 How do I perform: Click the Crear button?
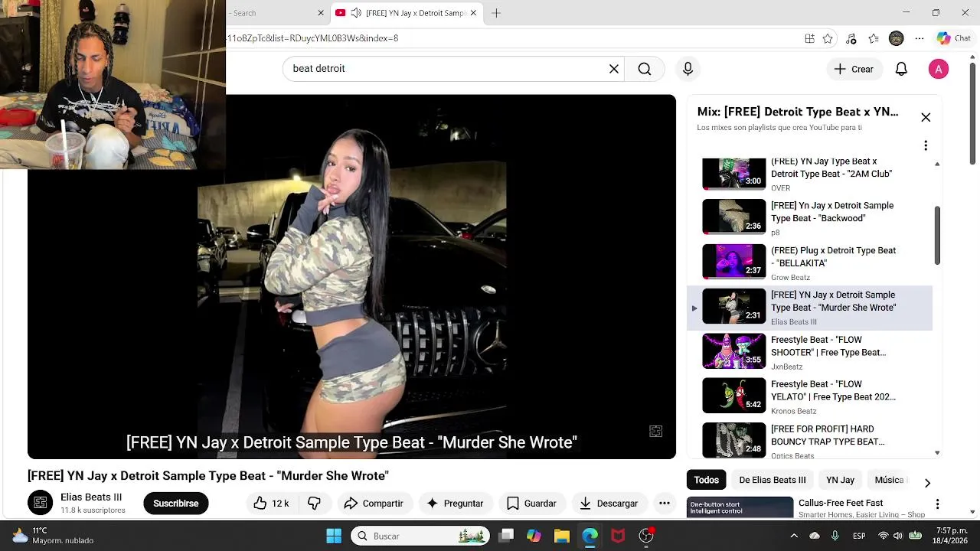[x=854, y=69]
